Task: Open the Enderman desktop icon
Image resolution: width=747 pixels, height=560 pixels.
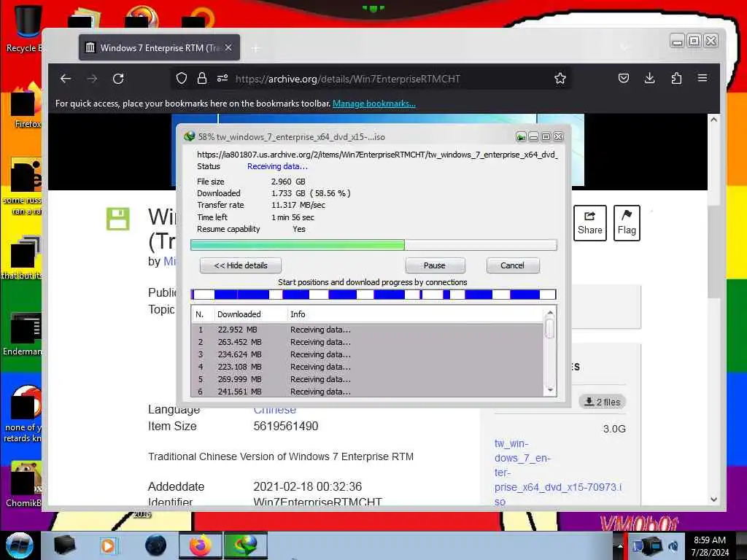Action: click(23, 333)
